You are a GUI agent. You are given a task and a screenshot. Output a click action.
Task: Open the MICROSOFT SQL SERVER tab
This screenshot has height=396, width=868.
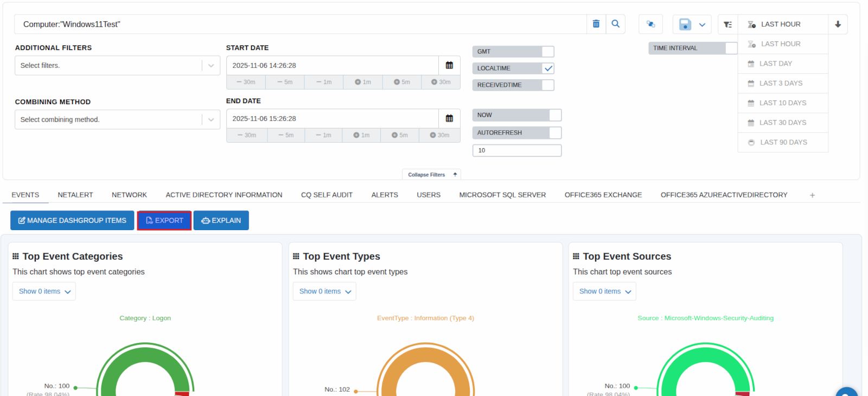coord(502,195)
